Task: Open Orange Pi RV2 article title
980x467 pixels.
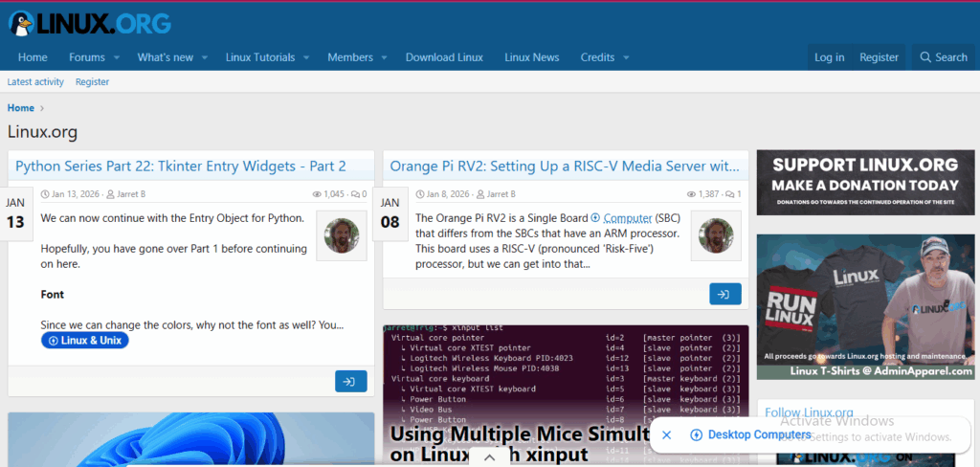Action: pyautogui.click(x=565, y=167)
